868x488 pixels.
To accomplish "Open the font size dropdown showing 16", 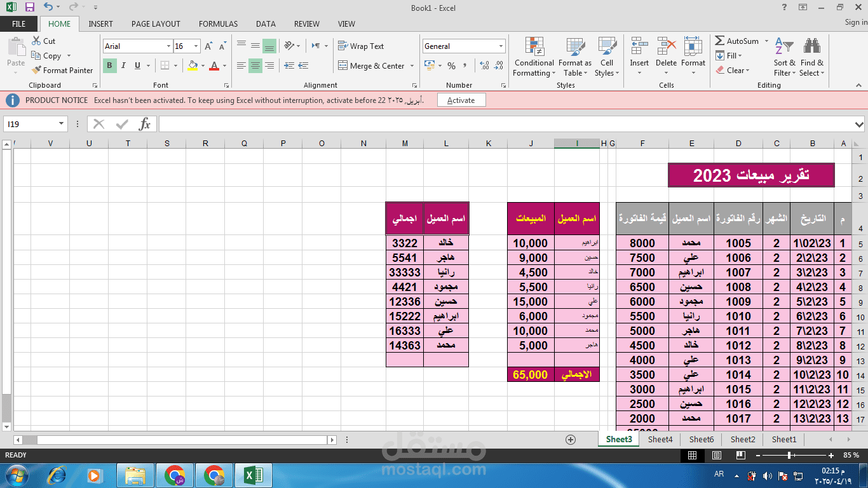I will click(196, 46).
